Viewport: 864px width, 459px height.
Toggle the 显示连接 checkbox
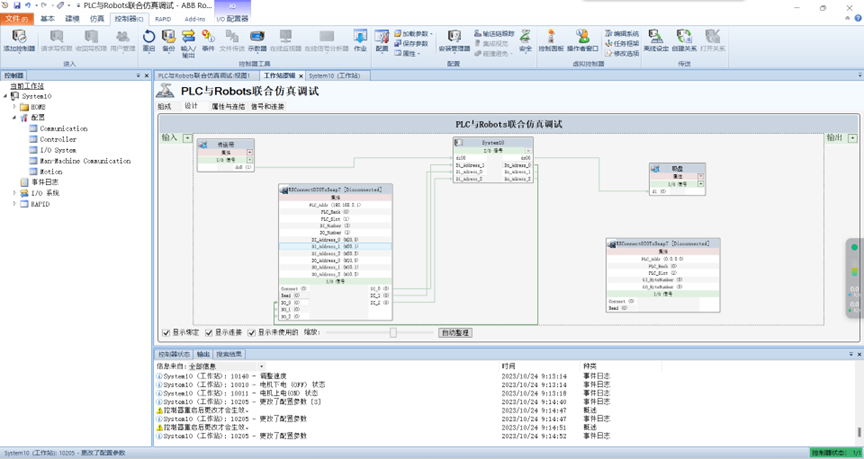pyautogui.click(x=209, y=333)
